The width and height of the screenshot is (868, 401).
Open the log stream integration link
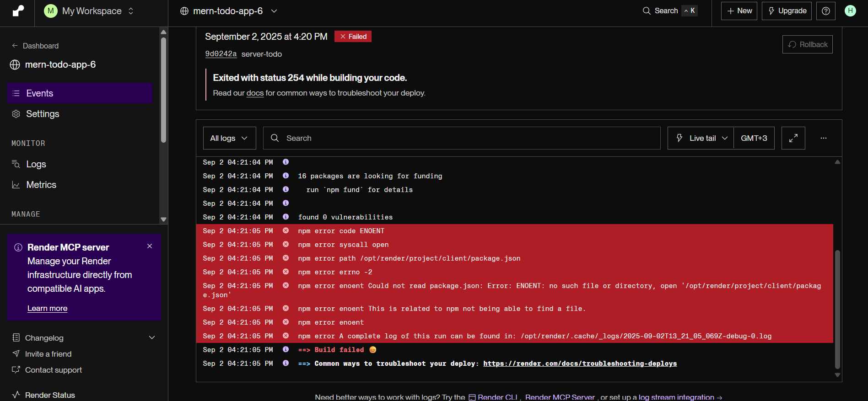tap(680, 397)
